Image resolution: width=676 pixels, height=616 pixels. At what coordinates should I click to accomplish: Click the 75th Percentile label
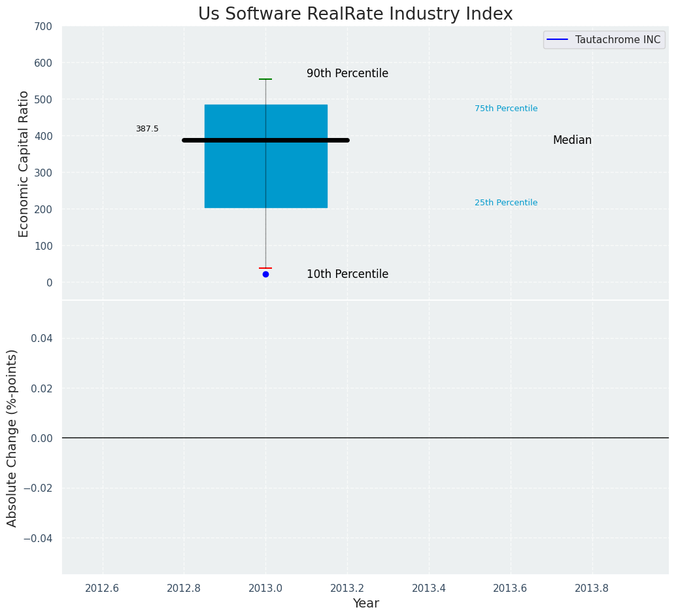tap(506, 109)
